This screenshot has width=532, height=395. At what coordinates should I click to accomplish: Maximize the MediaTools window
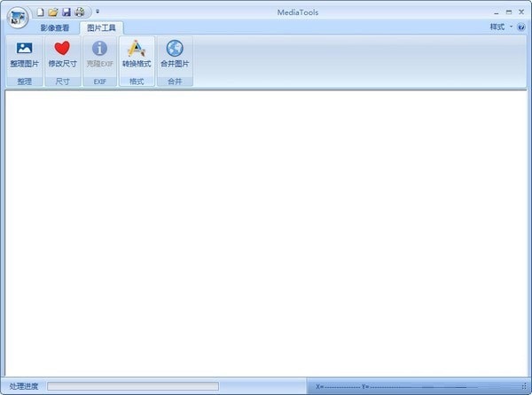pyautogui.click(x=509, y=12)
